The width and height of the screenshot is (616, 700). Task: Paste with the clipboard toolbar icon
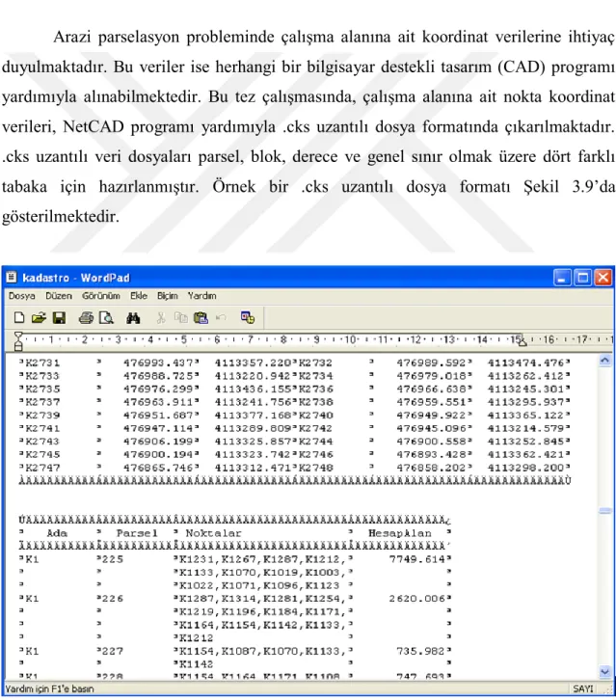coord(201,318)
